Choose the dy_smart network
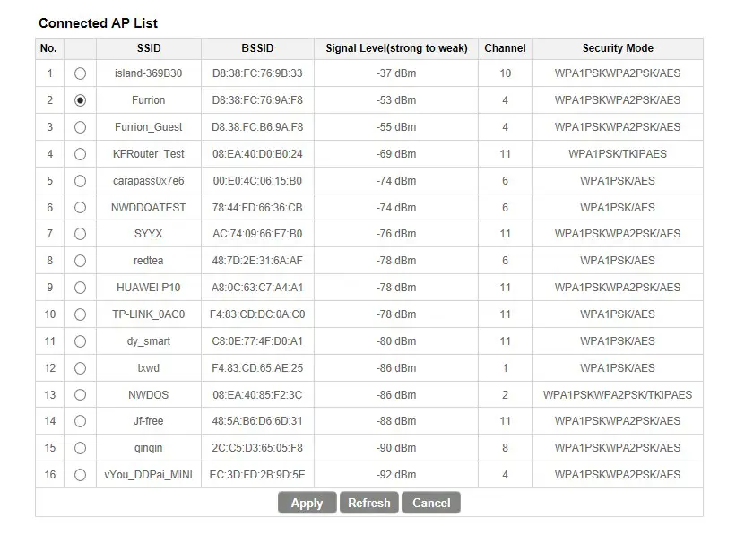The width and height of the screenshot is (736, 560). pos(80,341)
